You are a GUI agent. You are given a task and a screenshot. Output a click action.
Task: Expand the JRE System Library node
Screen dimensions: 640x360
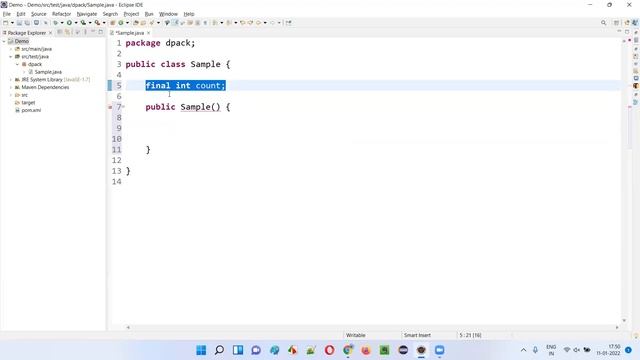(x=11, y=80)
